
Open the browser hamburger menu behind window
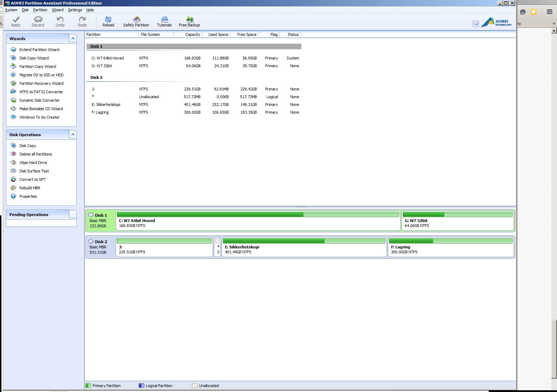coord(550,12)
